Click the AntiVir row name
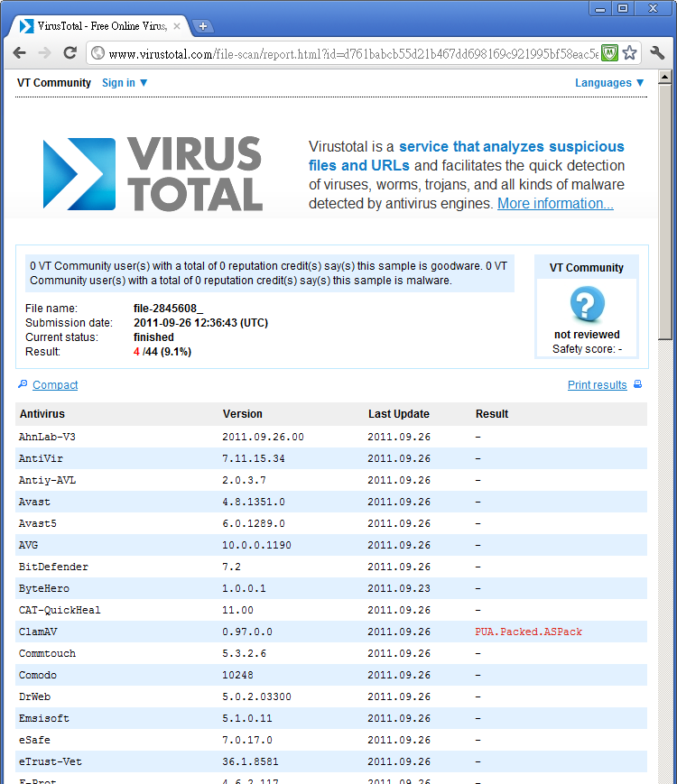 [x=41, y=458]
